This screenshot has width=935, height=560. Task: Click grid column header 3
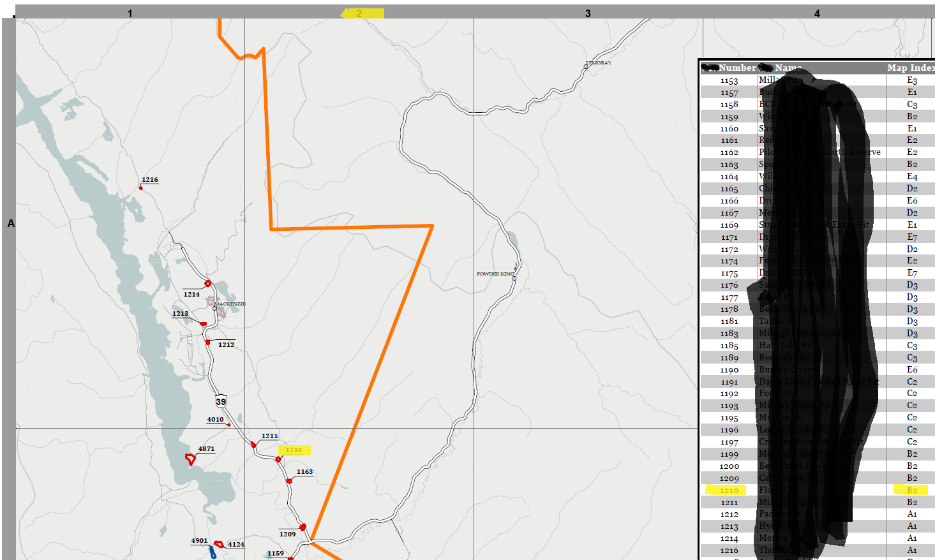click(588, 13)
